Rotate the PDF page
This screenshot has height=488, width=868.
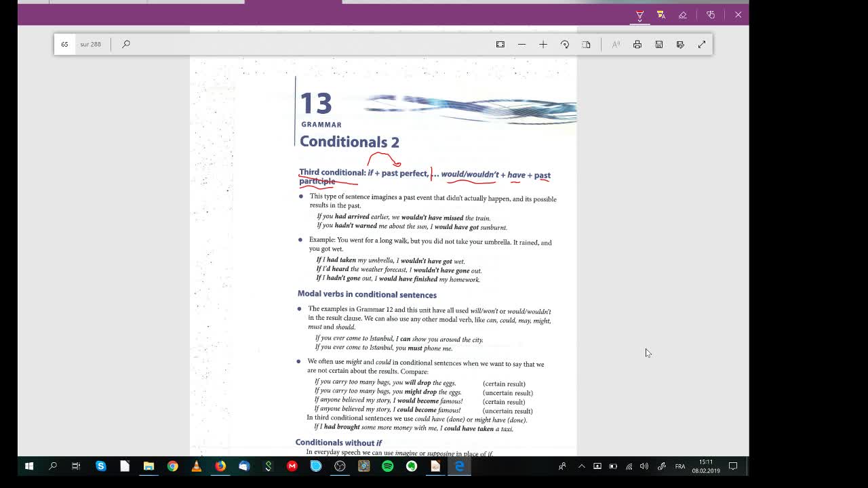565,44
